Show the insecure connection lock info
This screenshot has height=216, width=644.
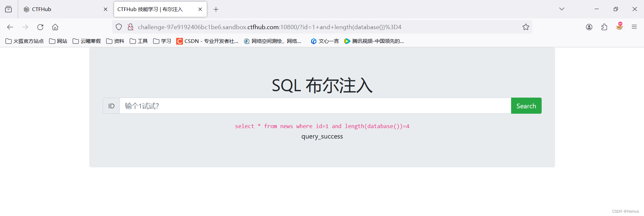(x=131, y=27)
